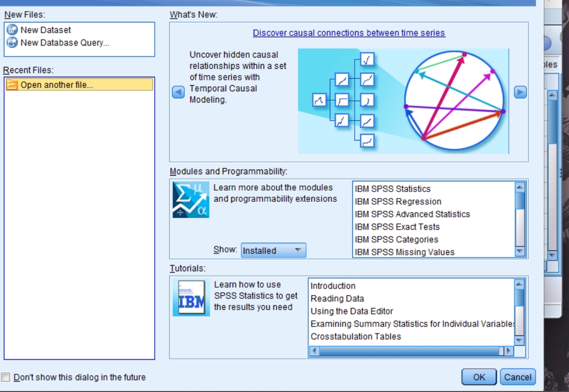Click the OK button

click(x=478, y=377)
